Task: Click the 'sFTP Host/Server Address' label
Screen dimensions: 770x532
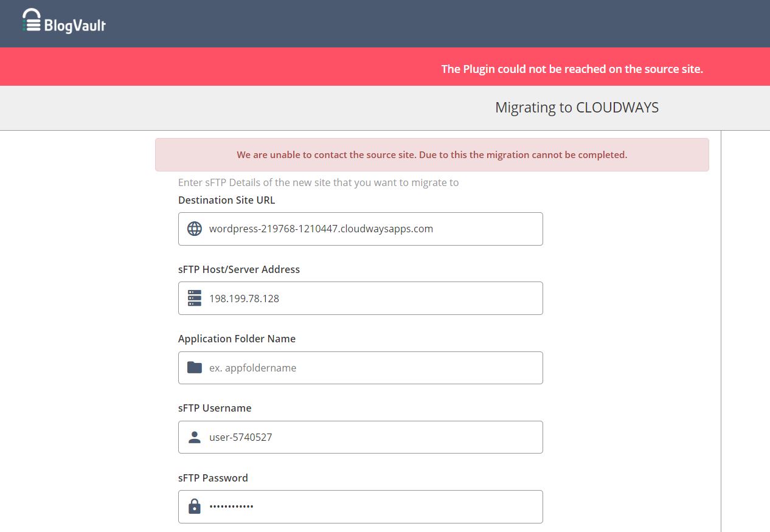Action: click(239, 269)
